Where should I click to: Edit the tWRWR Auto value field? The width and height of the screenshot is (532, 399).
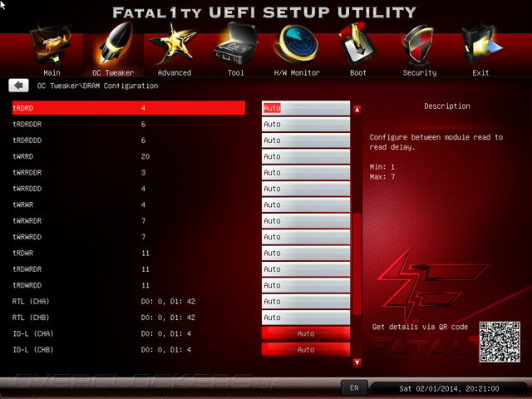[306, 204]
